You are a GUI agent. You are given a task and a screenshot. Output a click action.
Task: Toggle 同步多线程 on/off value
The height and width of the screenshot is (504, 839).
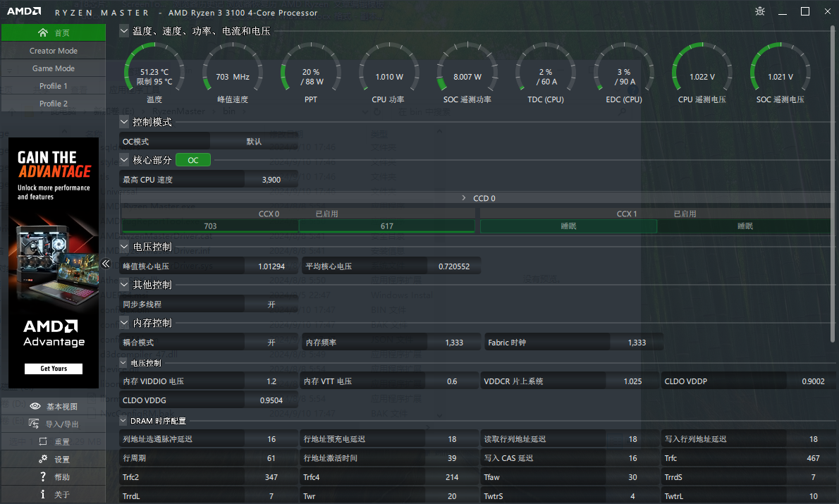coord(271,305)
